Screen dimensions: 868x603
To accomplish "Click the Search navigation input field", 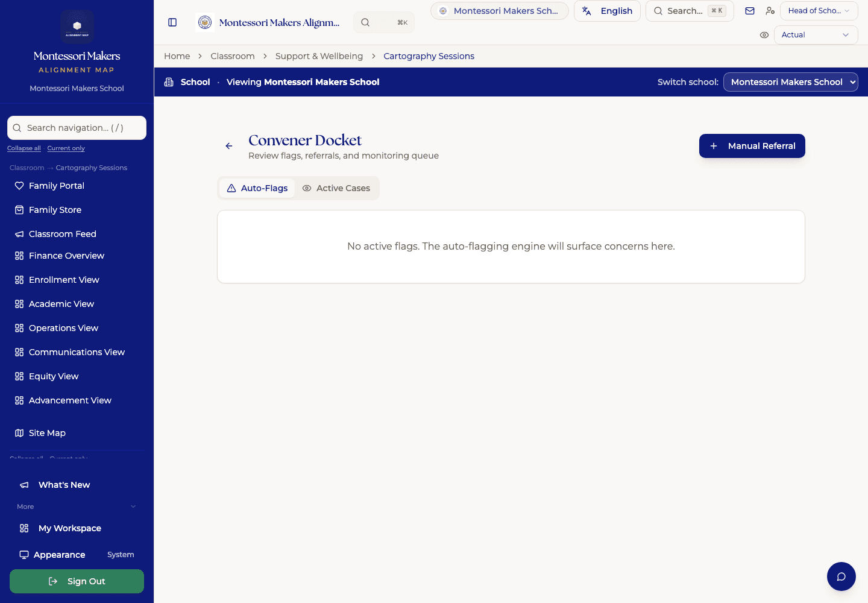I will tap(77, 128).
